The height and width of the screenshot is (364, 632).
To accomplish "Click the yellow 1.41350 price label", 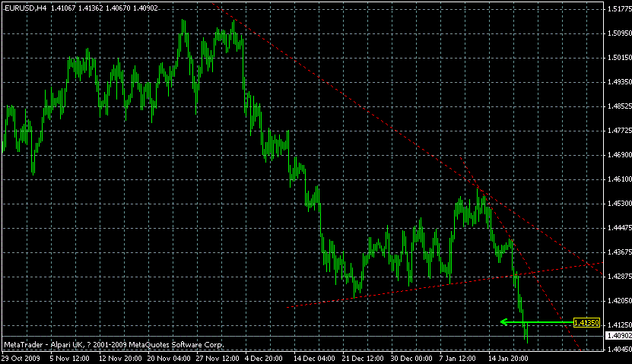I will [x=586, y=322].
